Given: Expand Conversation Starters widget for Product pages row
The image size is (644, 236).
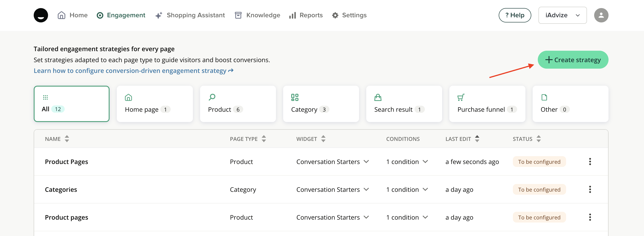Looking at the screenshot, I should [x=366, y=217].
